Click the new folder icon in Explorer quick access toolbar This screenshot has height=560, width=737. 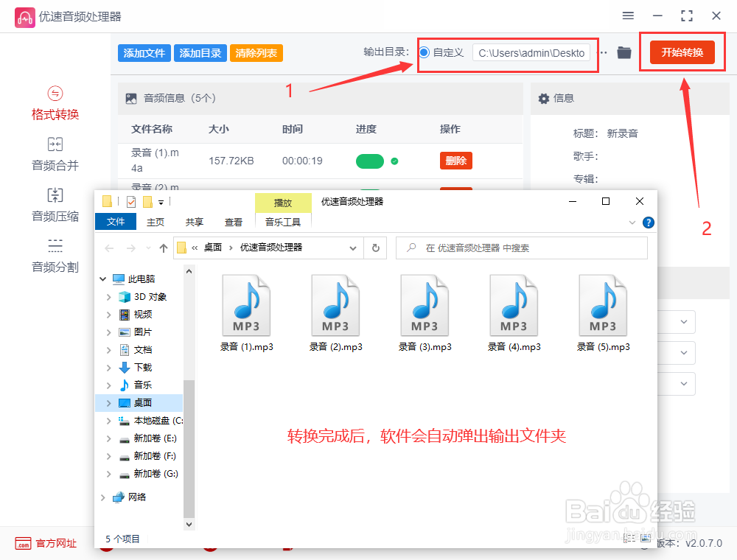click(147, 202)
